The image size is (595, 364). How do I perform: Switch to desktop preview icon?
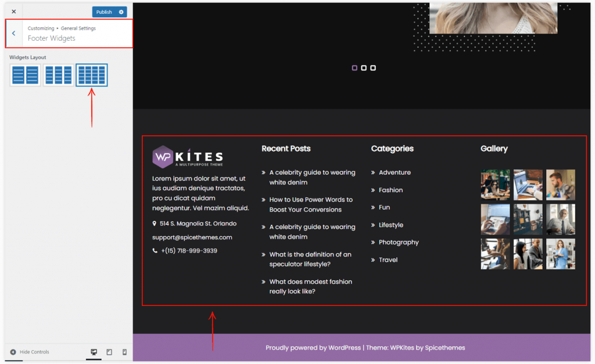pyautogui.click(x=94, y=352)
